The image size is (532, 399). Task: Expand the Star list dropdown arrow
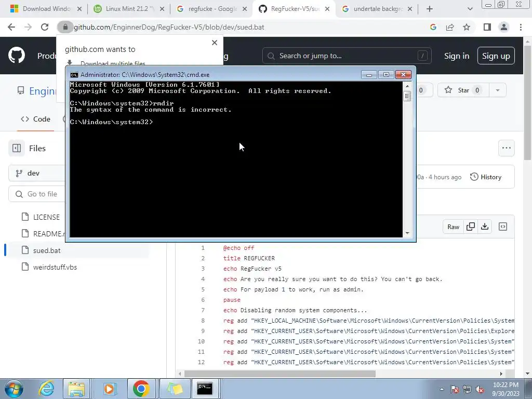[498, 90]
